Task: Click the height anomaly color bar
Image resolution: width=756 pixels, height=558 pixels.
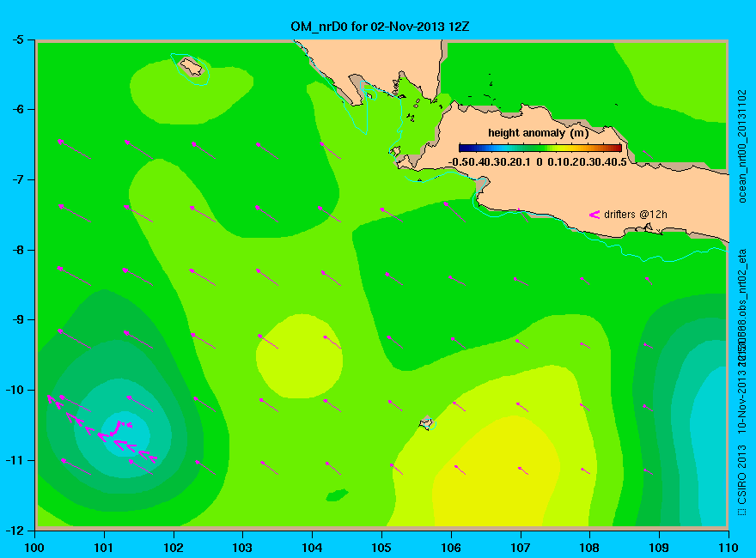Action: [x=540, y=148]
